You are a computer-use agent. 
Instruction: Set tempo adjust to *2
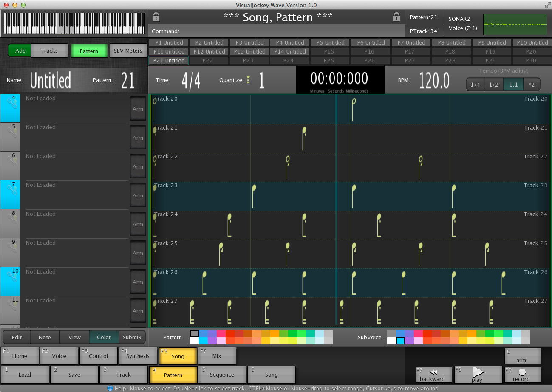tap(532, 85)
